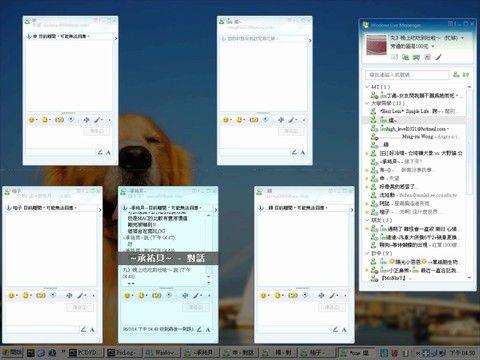Click contact search field in Messenger window
This screenshot has width=480, height=360.
[407, 75]
